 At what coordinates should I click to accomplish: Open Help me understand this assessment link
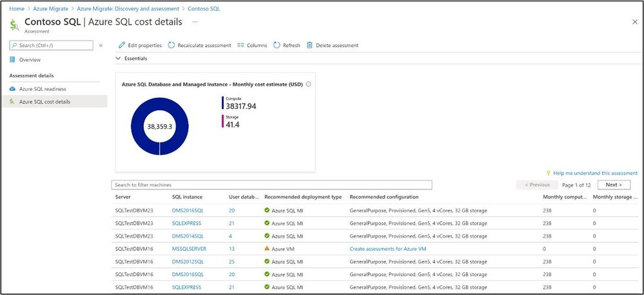point(595,173)
